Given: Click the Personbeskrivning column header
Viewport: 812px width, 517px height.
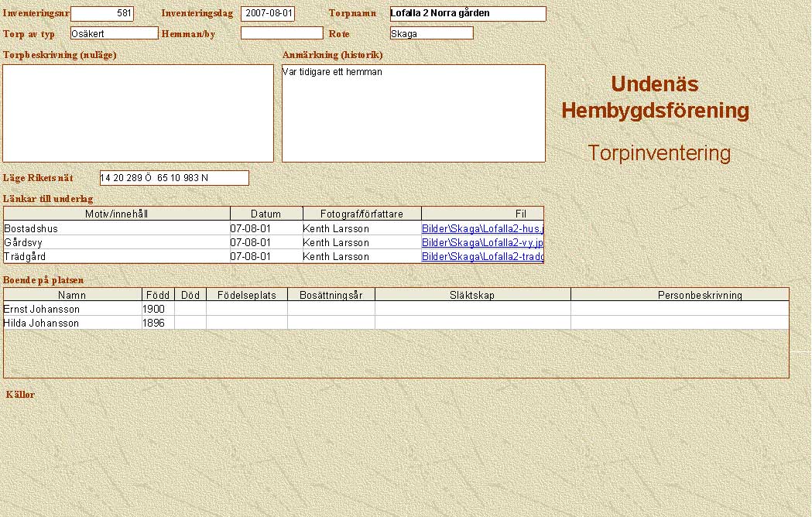Looking at the screenshot, I should click(680, 295).
